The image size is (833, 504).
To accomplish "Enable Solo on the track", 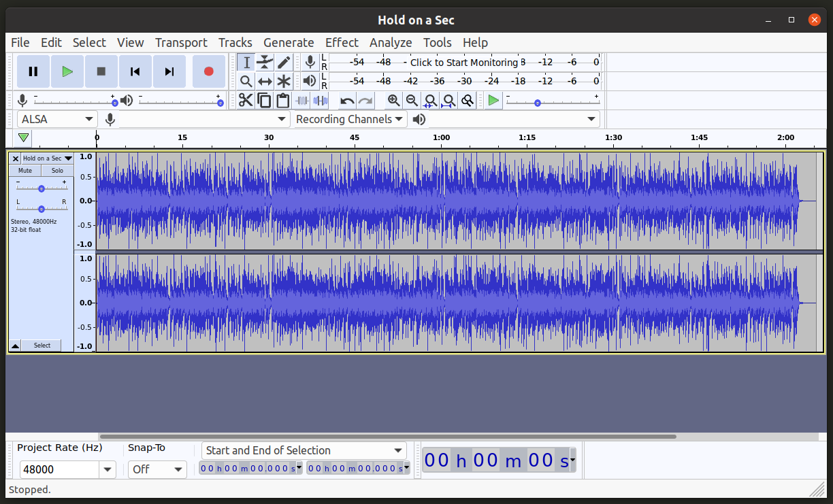I will [56, 170].
